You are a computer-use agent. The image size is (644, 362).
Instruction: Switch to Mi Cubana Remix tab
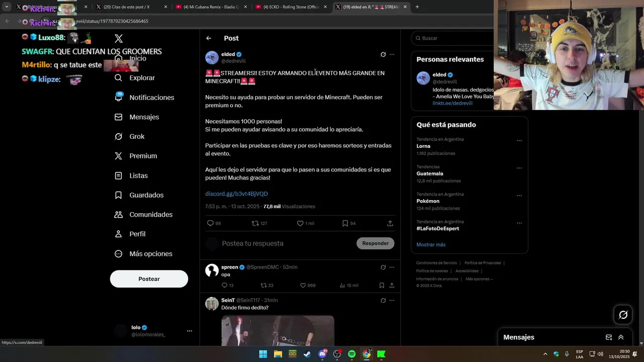pyautogui.click(x=210, y=7)
